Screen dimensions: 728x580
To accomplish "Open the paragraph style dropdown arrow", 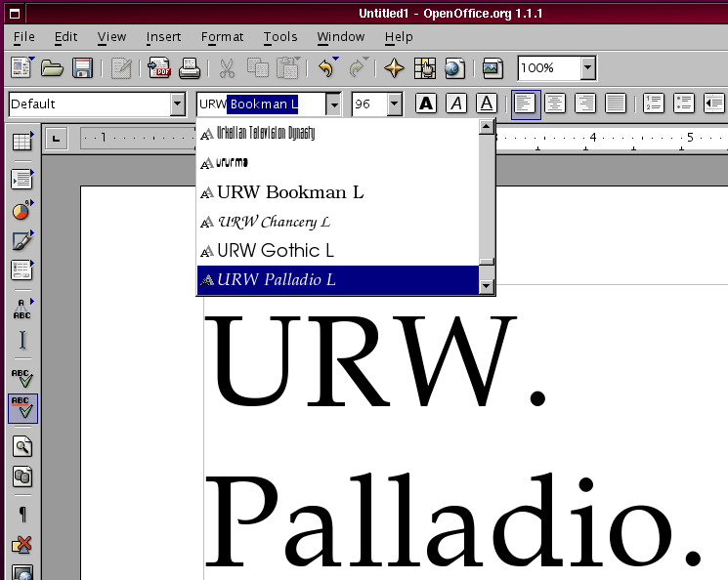I will pos(177,104).
